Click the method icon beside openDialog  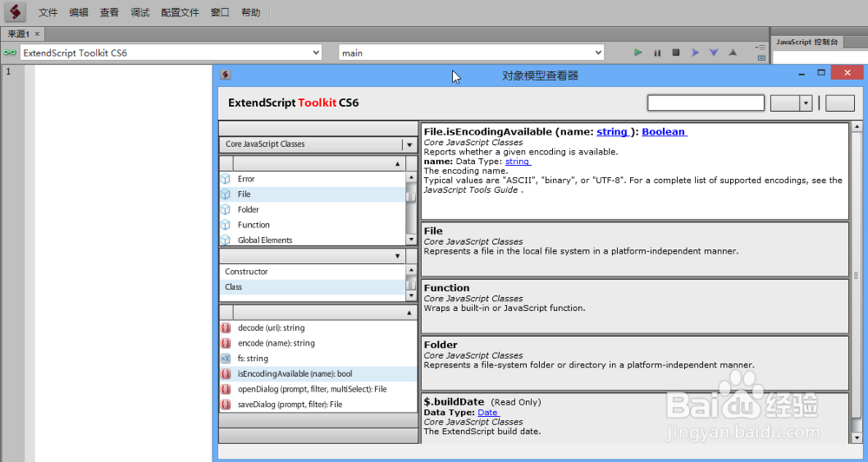point(226,389)
